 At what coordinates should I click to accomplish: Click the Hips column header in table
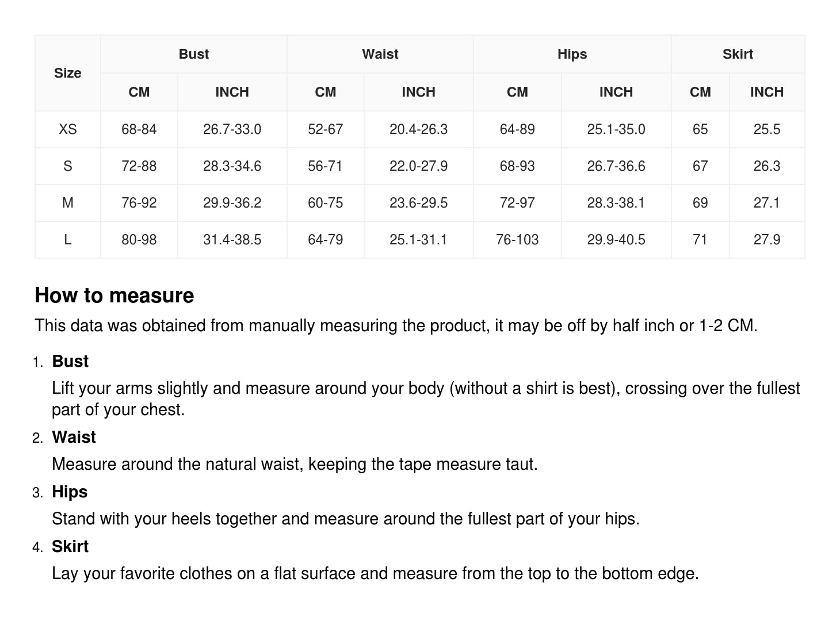click(572, 54)
